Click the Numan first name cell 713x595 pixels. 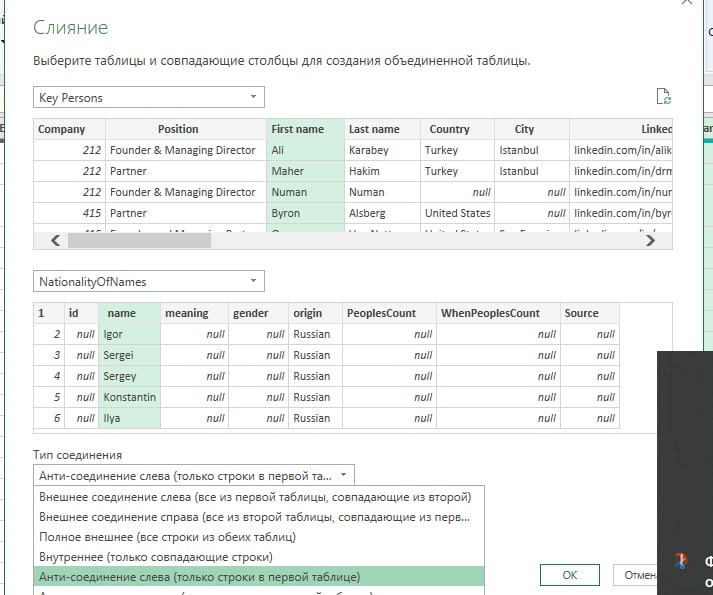coord(306,192)
